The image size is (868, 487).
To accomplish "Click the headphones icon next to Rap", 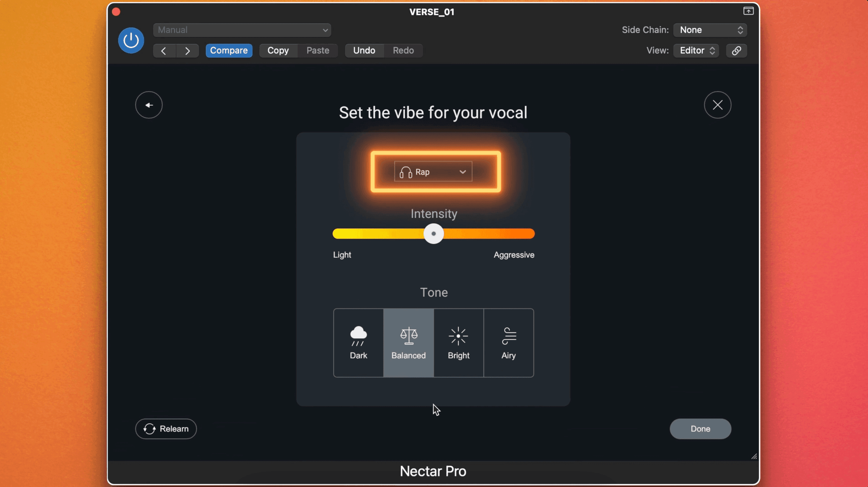I will [406, 172].
